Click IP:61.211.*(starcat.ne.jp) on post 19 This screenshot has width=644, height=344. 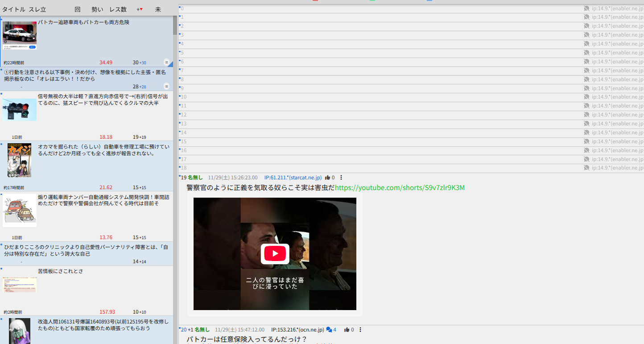click(293, 178)
